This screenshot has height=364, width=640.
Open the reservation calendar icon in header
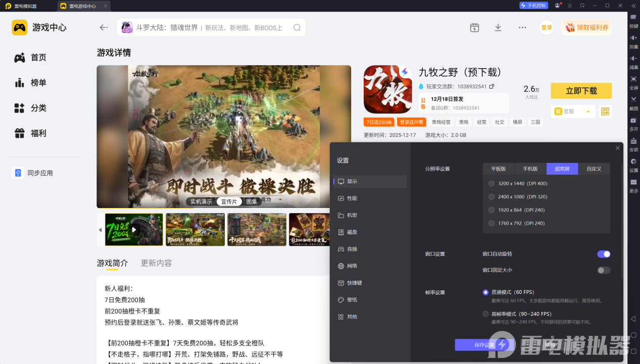point(474,28)
